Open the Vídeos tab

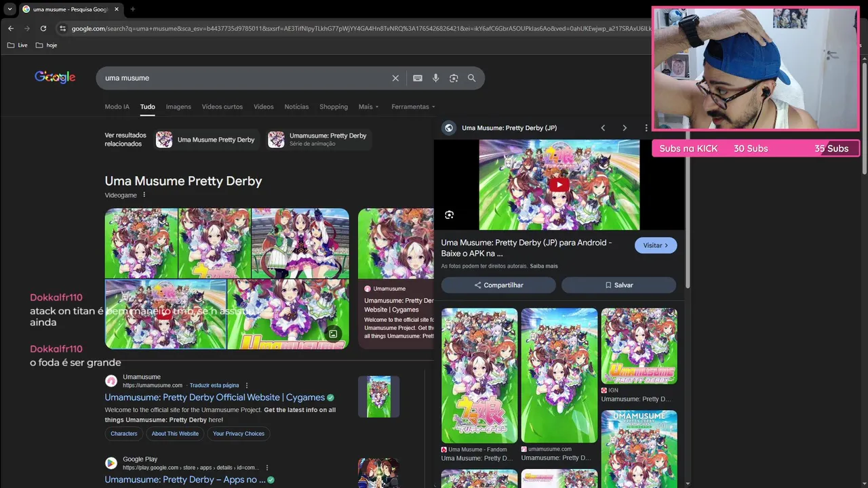(264, 106)
